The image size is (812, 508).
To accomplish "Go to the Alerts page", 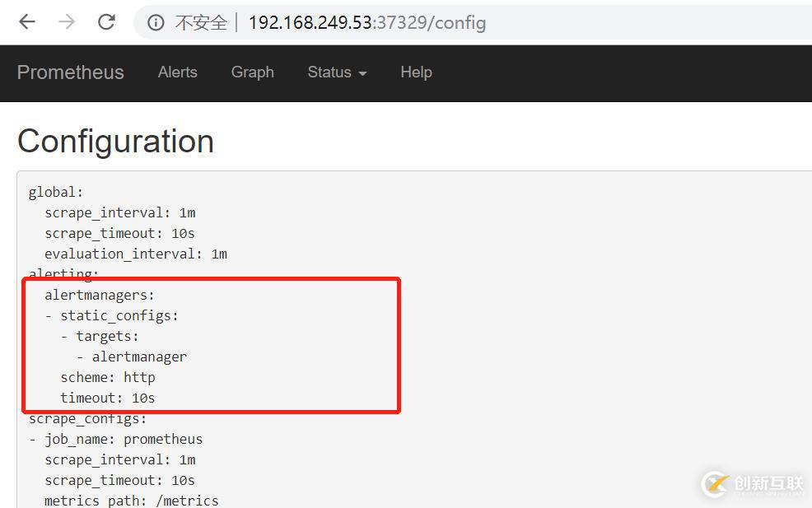I will 178,72.
